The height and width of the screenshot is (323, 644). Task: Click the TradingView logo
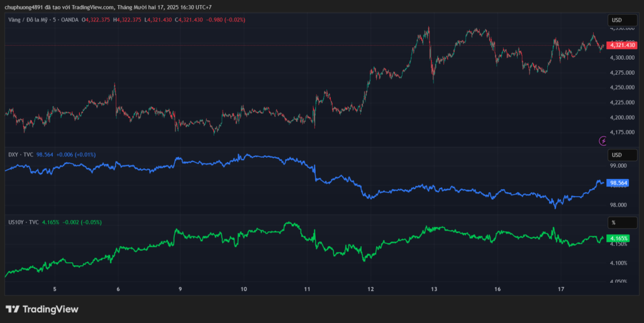click(42, 309)
